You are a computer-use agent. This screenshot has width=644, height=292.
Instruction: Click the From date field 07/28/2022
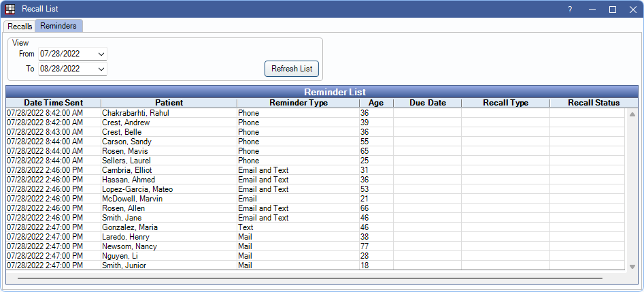(67, 54)
